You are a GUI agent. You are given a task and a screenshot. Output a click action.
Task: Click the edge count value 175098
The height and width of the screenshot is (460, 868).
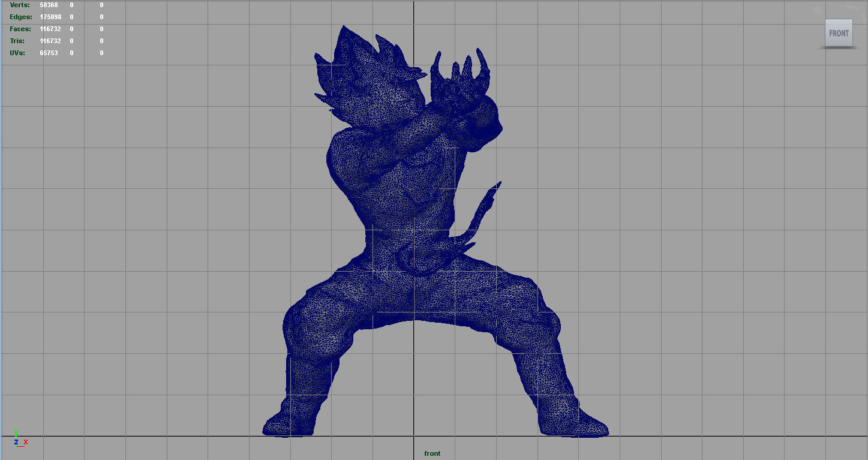50,17
